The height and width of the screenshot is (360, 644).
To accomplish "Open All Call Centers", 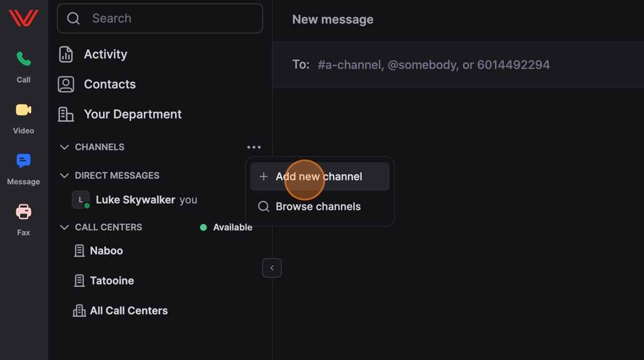I will tap(128, 311).
